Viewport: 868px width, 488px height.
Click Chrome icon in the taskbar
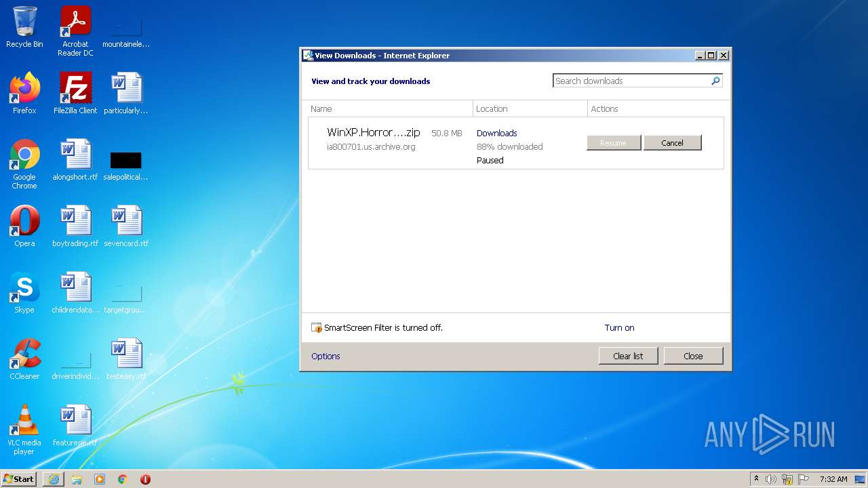click(x=123, y=479)
